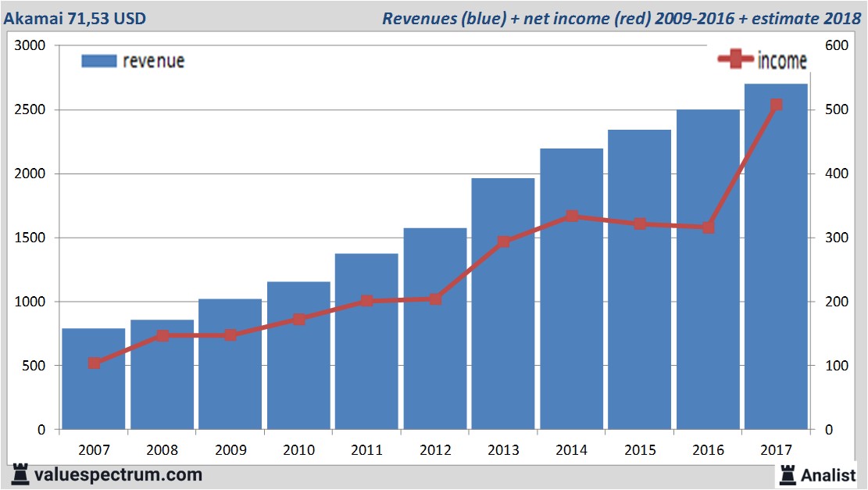Viewport: 868px width, 490px height.
Task: Click the x-axis label 2009
Action: tap(230, 449)
